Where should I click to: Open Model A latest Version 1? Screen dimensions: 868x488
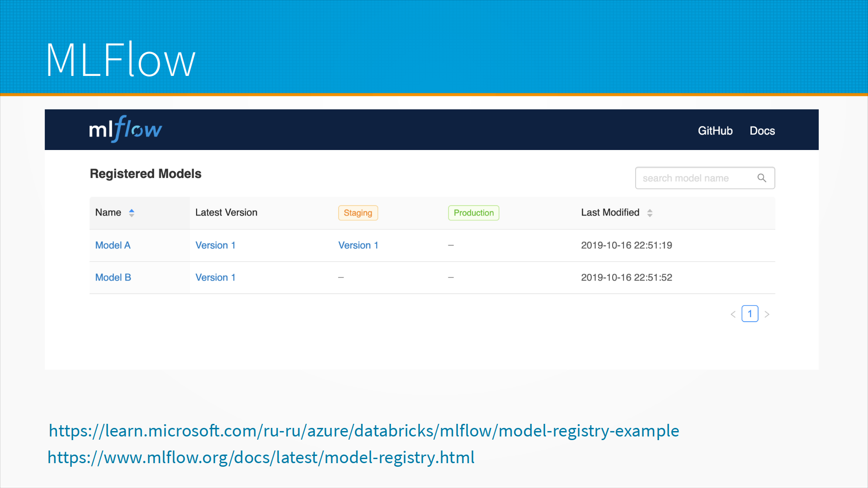tap(215, 245)
